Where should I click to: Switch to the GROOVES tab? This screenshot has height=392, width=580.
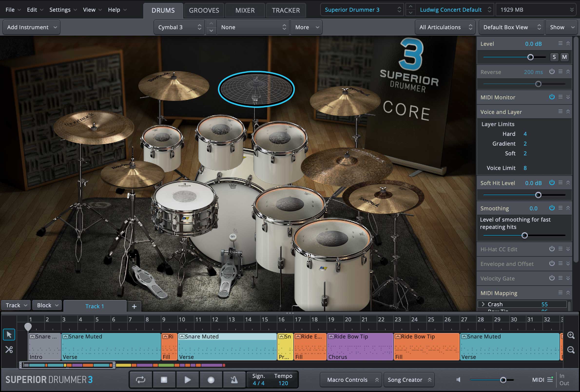204,10
